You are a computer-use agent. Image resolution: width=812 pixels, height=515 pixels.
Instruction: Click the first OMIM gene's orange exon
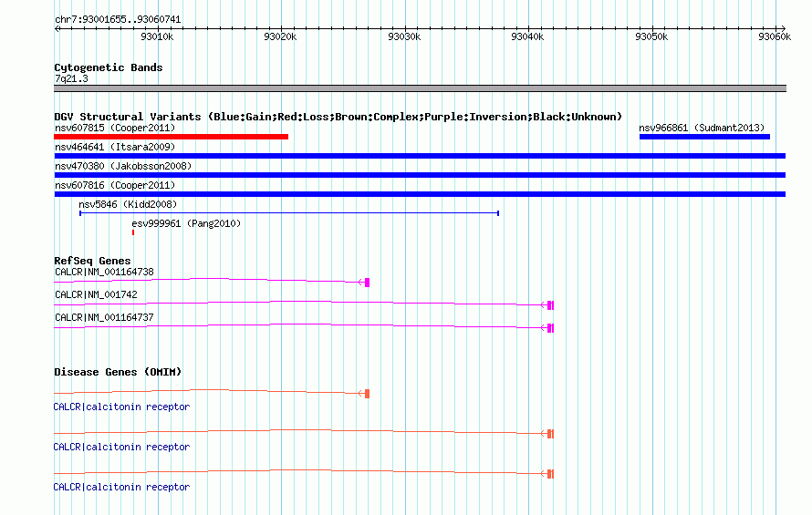pyautogui.click(x=367, y=394)
